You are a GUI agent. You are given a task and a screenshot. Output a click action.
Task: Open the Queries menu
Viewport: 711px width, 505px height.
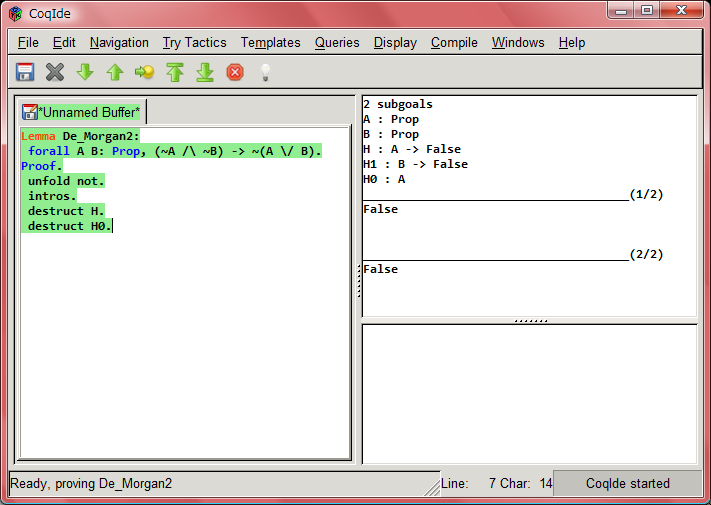337,43
